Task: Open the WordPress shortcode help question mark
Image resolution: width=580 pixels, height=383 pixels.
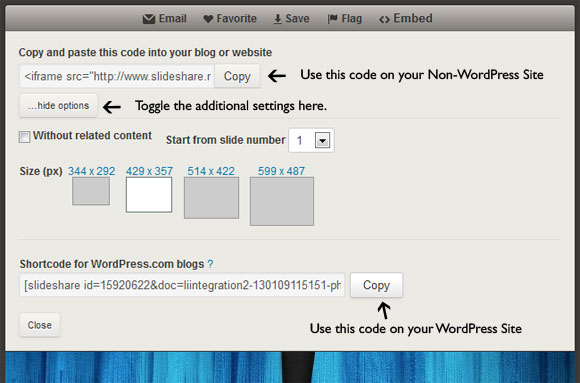Action: click(210, 264)
